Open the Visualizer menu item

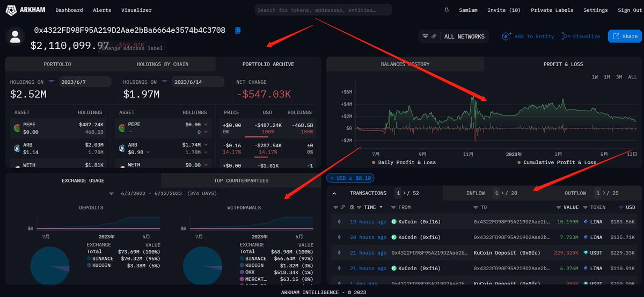(x=136, y=10)
